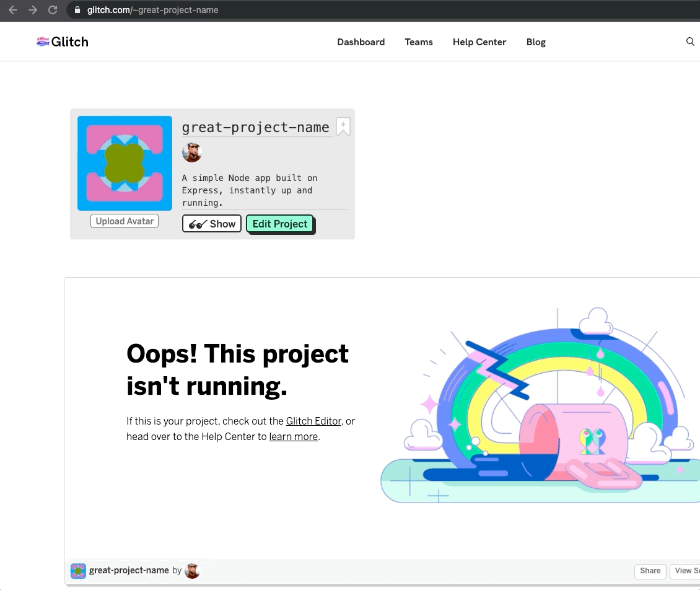Image resolution: width=700 pixels, height=590 pixels.
Task: Click the user avatar under the project name
Action: pyautogui.click(x=192, y=152)
